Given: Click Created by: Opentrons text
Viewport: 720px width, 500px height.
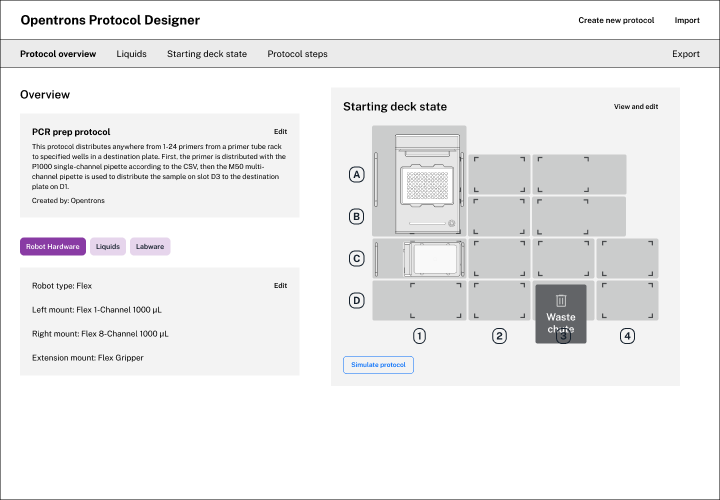Looking at the screenshot, I should click(x=68, y=201).
